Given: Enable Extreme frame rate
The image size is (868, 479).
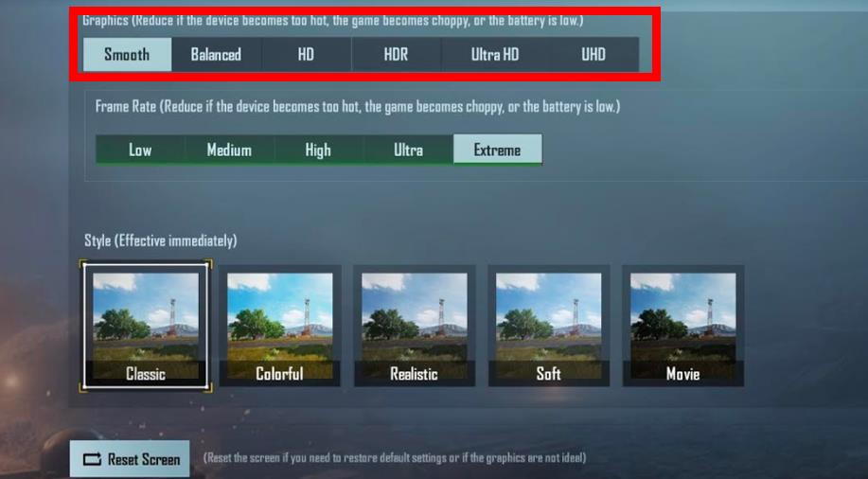Looking at the screenshot, I should tap(498, 150).
